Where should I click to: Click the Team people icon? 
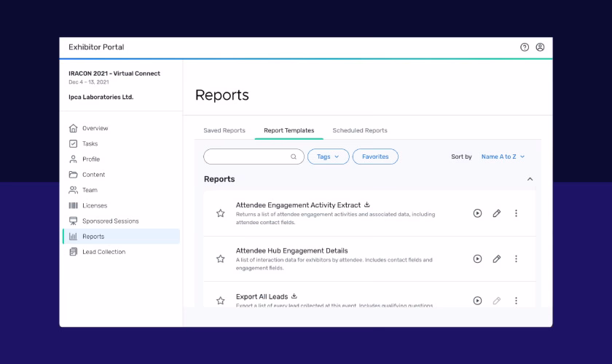pos(73,190)
